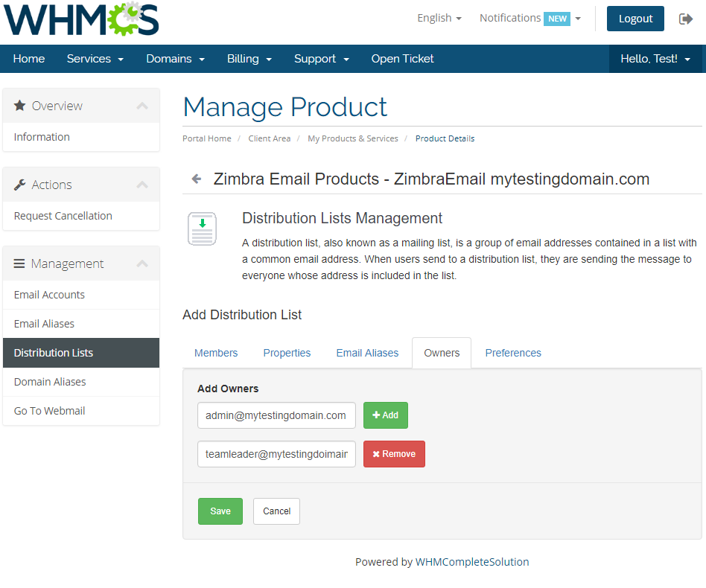
Task: Click the wrench icon in Actions panel
Action: coord(19,185)
